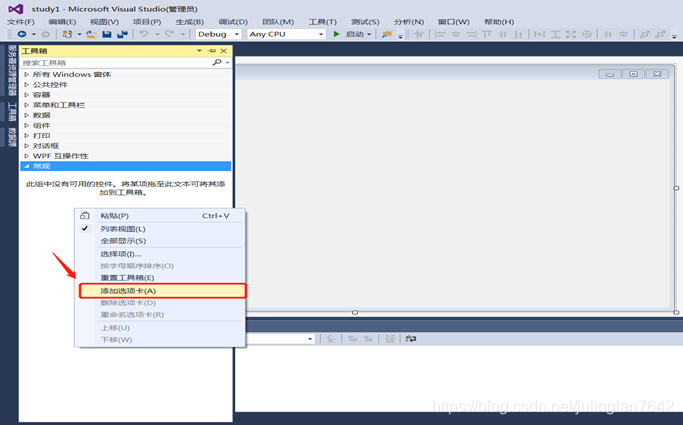
Task: Click the word wrap icon in lower toolbar
Action: coord(410,338)
